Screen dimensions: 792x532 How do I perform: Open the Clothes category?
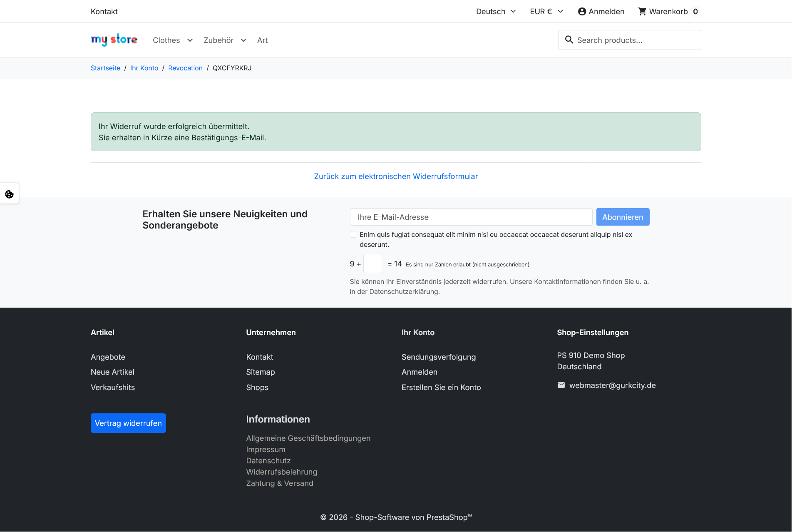(166, 40)
